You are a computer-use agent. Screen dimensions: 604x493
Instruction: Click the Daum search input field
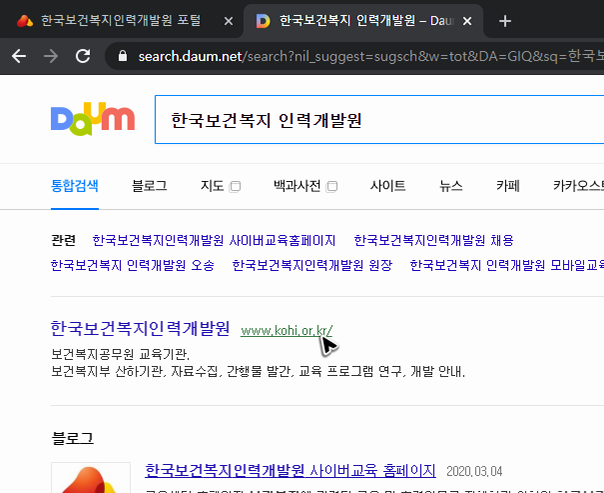pos(379,119)
